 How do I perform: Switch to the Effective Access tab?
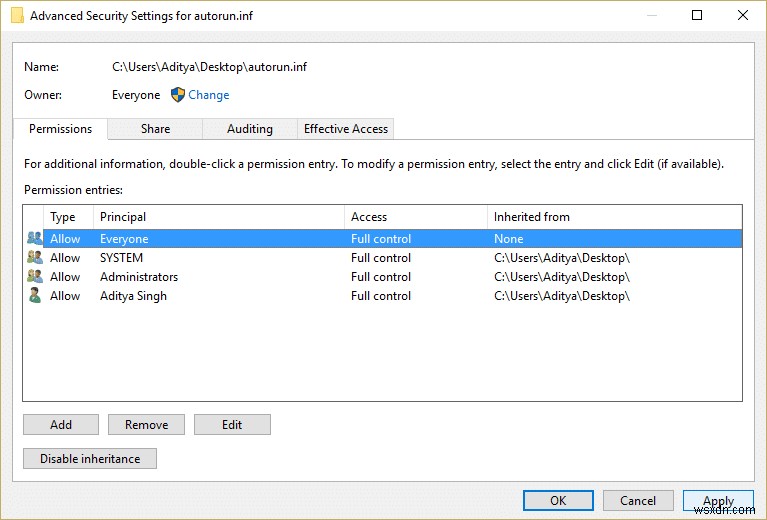point(346,129)
